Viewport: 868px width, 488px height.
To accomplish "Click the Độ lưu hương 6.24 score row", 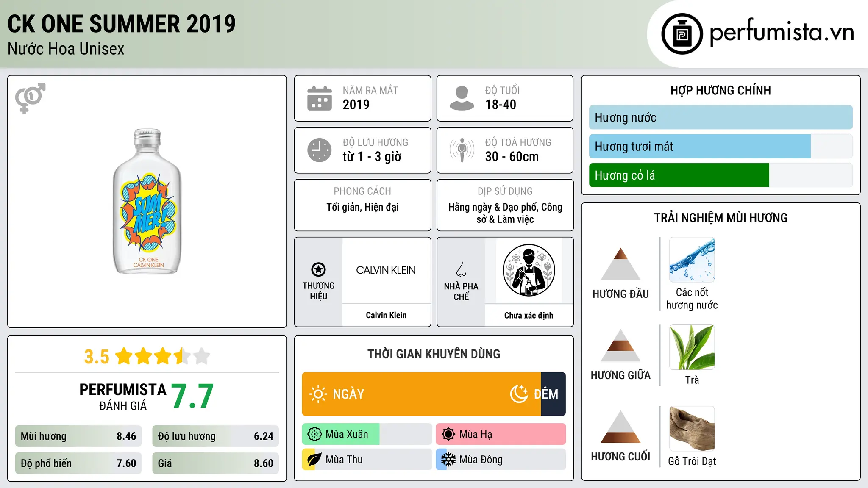I will click(215, 436).
